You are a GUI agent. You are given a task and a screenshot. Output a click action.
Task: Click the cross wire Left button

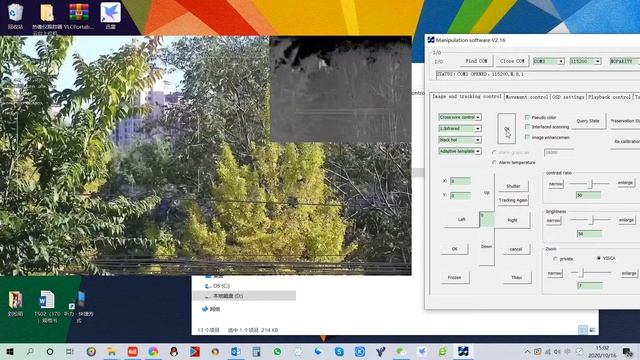tap(462, 220)
